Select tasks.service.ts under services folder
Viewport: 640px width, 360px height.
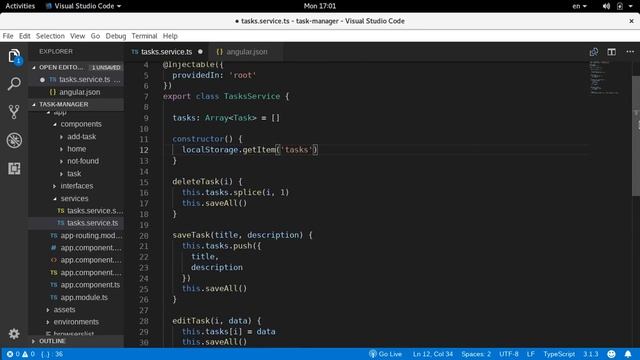pos(76,223)
